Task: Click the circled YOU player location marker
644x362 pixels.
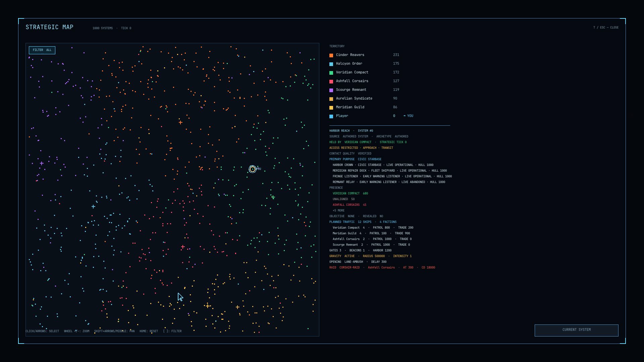Action: (253, 169)
